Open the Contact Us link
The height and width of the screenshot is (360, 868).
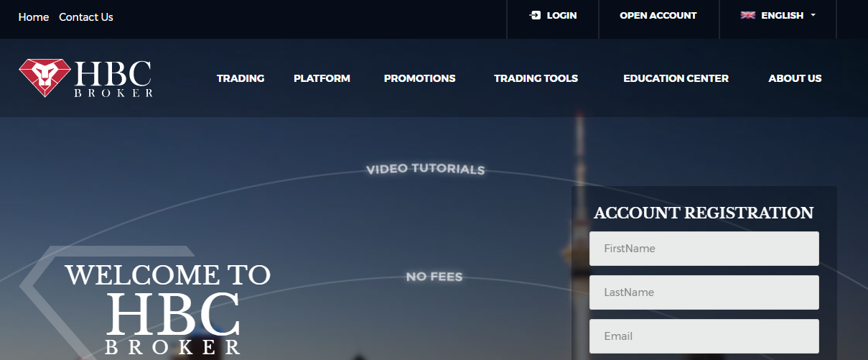(x=86, y=17)
